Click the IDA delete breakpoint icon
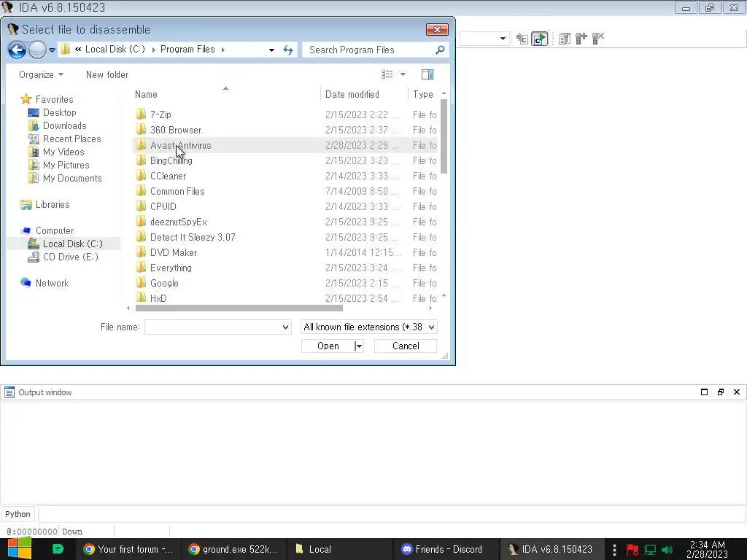 597,39
